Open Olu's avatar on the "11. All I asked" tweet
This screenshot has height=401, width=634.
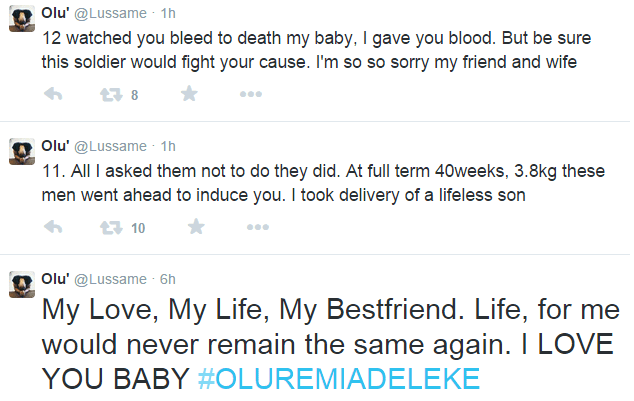pyautogui.click(x=22, y=152)
